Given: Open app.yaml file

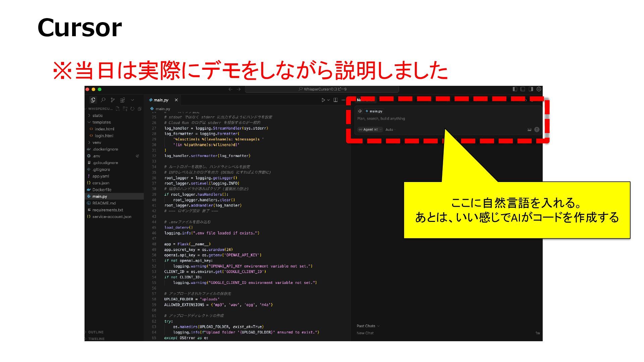Looking at the screenshot, I should pyautogui.click(x=114, y=176).
